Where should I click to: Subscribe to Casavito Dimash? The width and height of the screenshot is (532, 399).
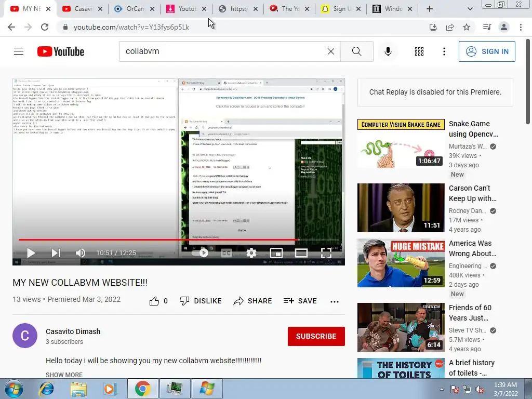coord(316,336)
